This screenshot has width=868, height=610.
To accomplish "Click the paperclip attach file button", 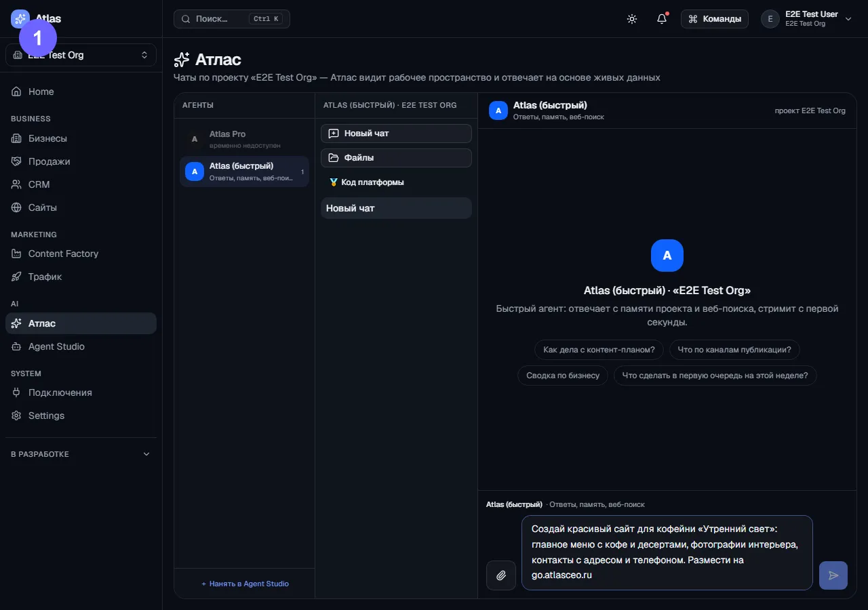I will click(501, 575).
